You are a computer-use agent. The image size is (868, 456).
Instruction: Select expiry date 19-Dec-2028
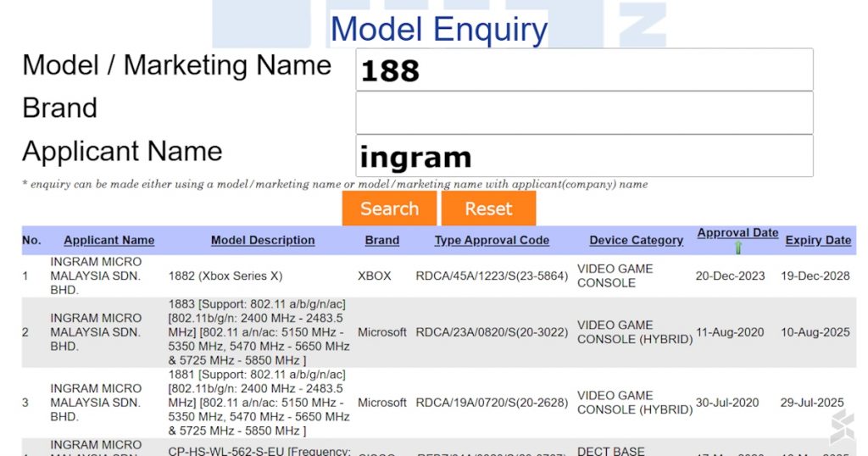pyautogui.click(x=815, y=275)
